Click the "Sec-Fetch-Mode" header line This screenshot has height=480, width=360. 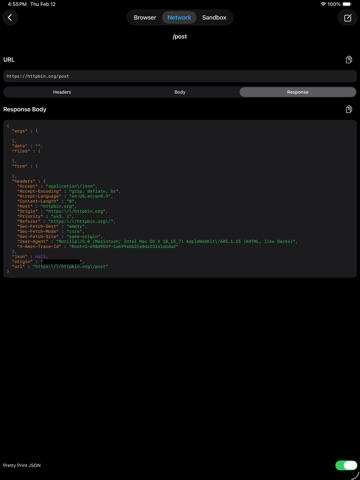(x=51, y=231)
